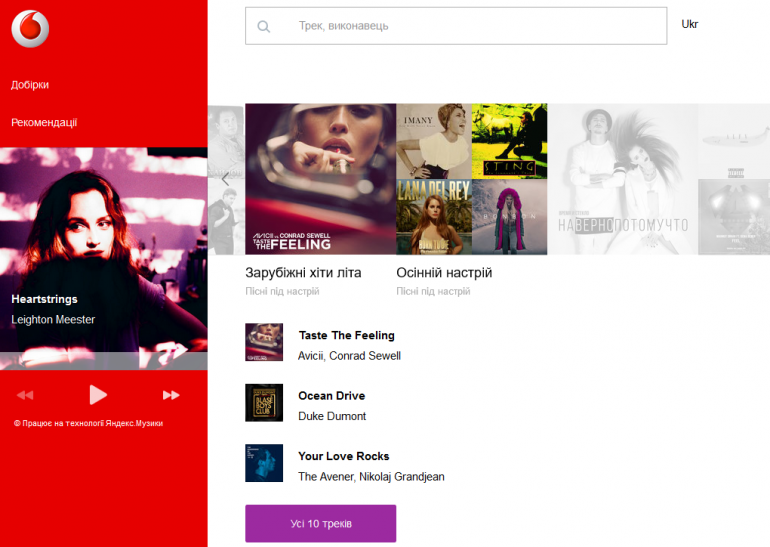Select the Bonbon pink-coat album cover

[x=509, y=217]
